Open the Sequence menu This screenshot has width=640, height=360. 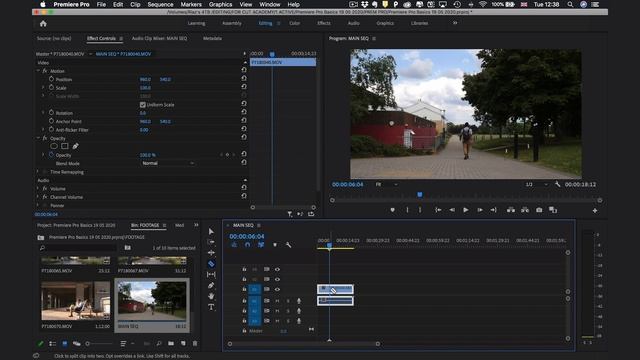[x=160, y=4]
